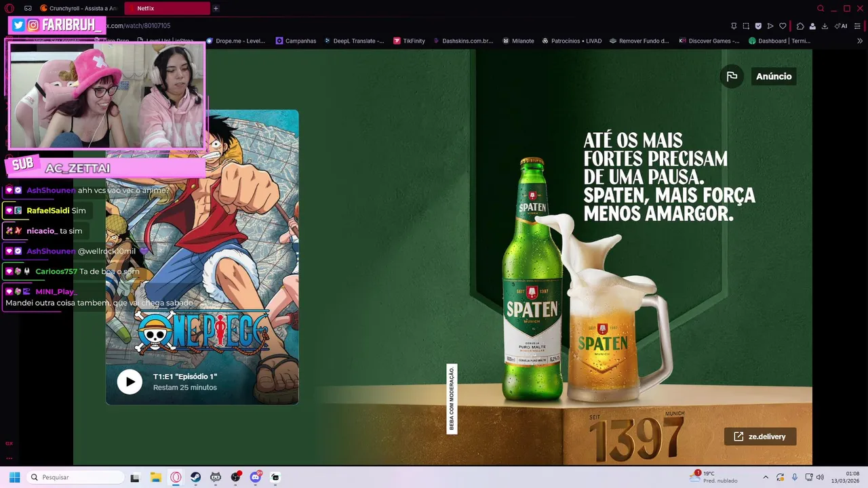Viewport: 868px width, 488px height.
Task: Open the Milanote bookmark
Action: pyautogui.click(x=518, y=41)
